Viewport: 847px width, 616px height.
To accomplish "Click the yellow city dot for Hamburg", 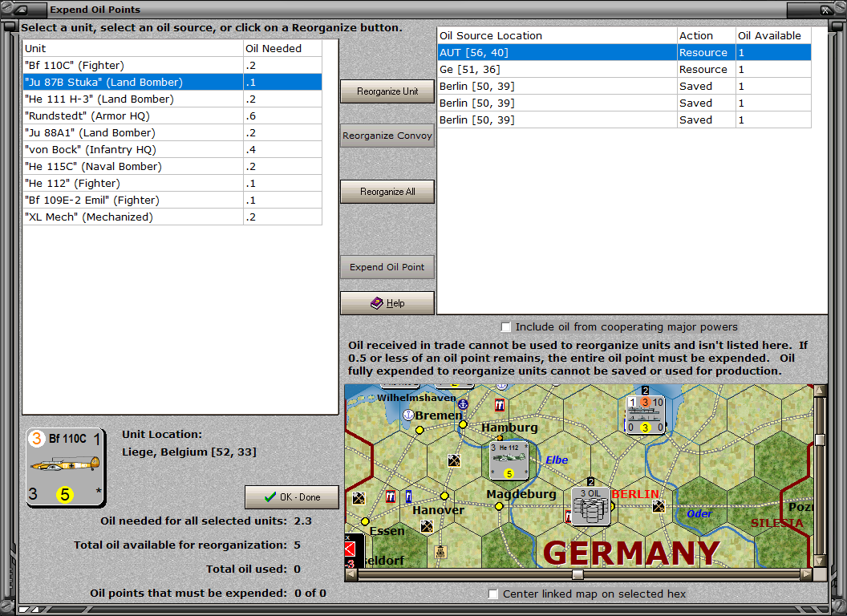I will pos(463,425).
